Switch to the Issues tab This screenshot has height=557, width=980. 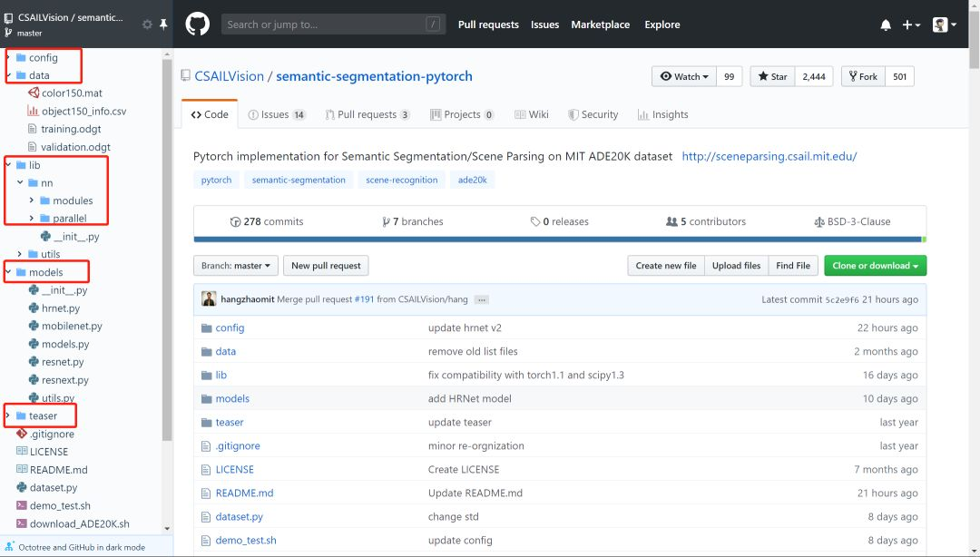[x=276, y=115]
